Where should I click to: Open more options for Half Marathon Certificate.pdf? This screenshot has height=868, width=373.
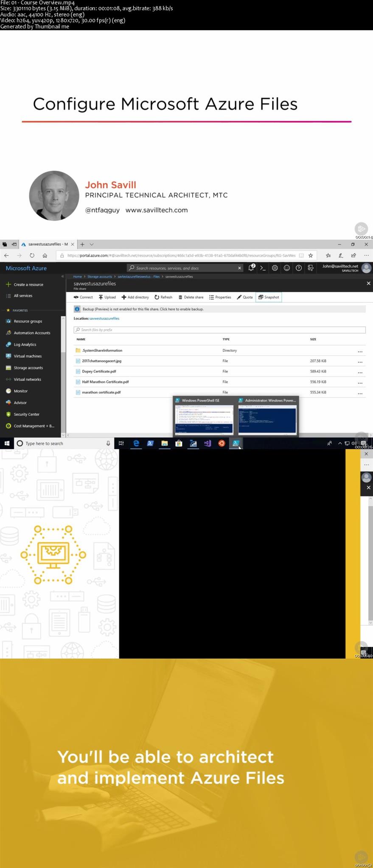click(360, 383)
